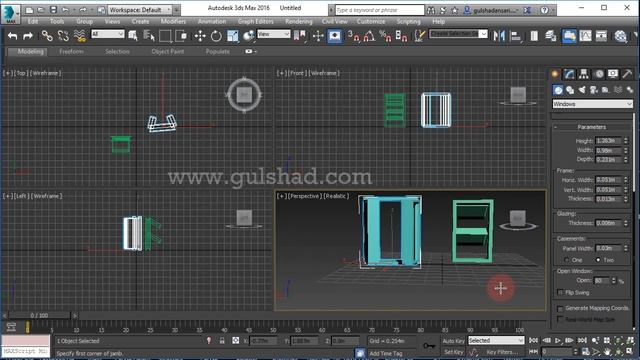Click the Mirror tool icon

pos(499,36)
